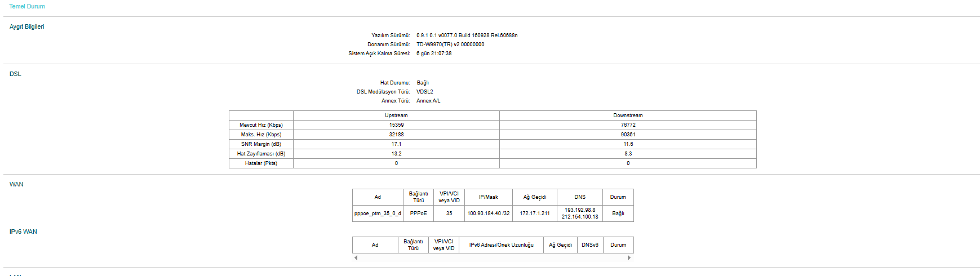Click 'Bağlı' status in WAN table row
The image size is (980, 276).
click(618, 213)
